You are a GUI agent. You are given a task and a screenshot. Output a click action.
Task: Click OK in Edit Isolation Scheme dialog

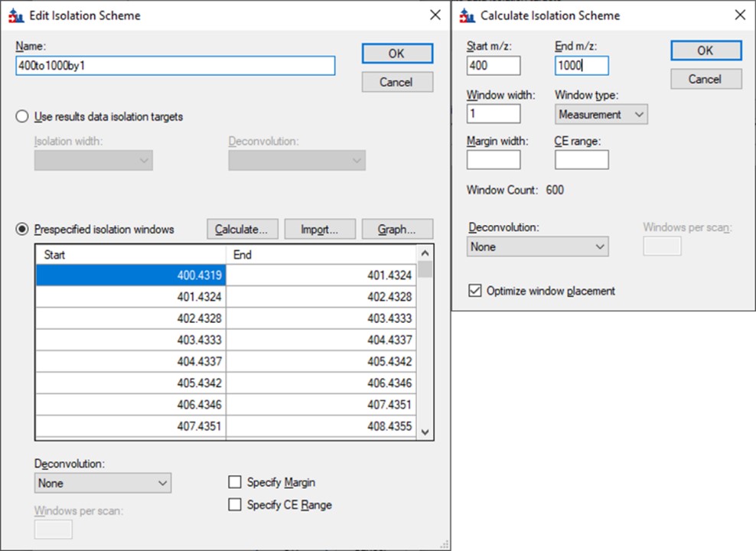[x=397, y=54]
